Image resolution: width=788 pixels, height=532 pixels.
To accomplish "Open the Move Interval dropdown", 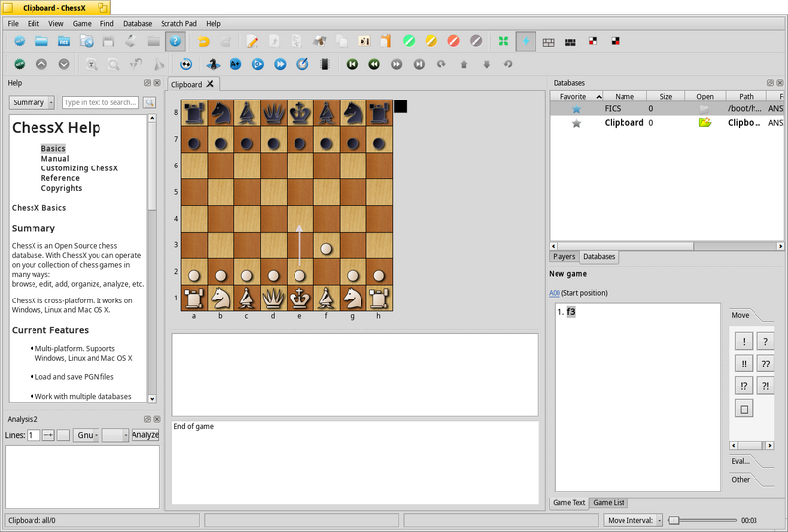I will point(633,520).
